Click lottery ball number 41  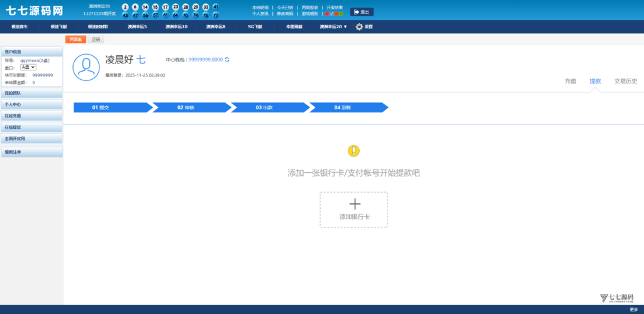click(x=216, y=7)
